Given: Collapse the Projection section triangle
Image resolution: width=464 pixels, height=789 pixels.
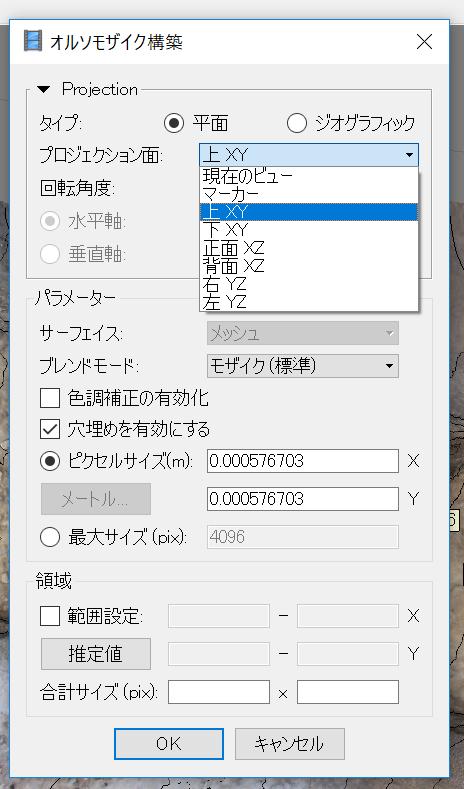Looking at the screenshot, I should tap(44, 90).
